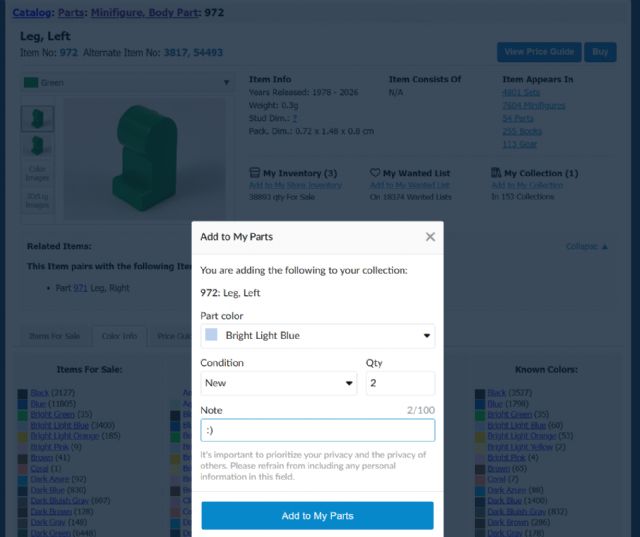Select the first green leg thumbnail
This screenshot has height=537, width=640.
coord(37,119)
